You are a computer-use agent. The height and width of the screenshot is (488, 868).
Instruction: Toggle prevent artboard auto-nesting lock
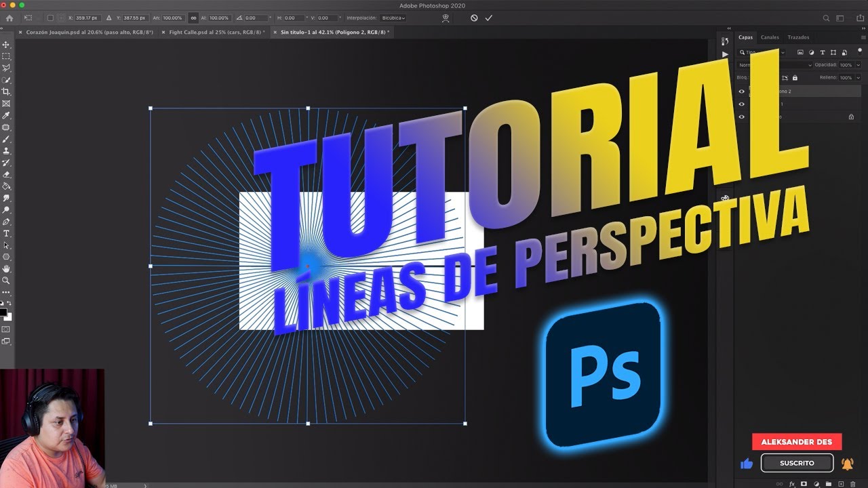coord(785,78)
